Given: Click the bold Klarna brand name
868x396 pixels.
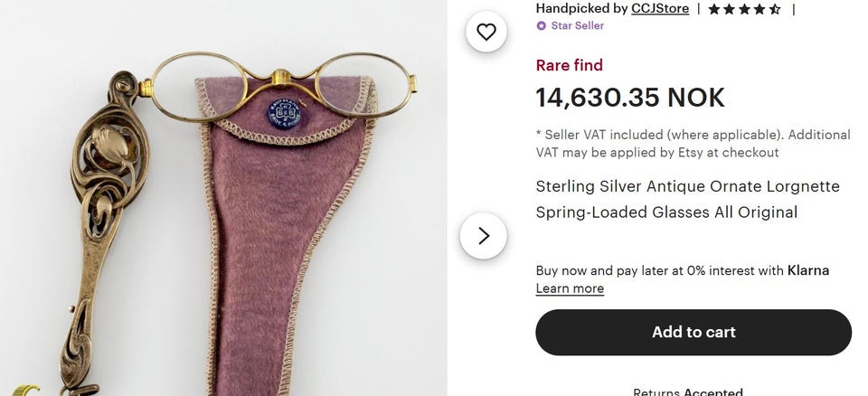Looking at the screenshot, I should (x=808, y=270).
